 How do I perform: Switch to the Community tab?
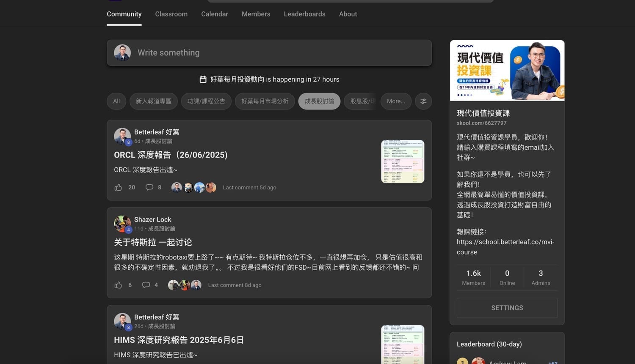click(124, 14)
